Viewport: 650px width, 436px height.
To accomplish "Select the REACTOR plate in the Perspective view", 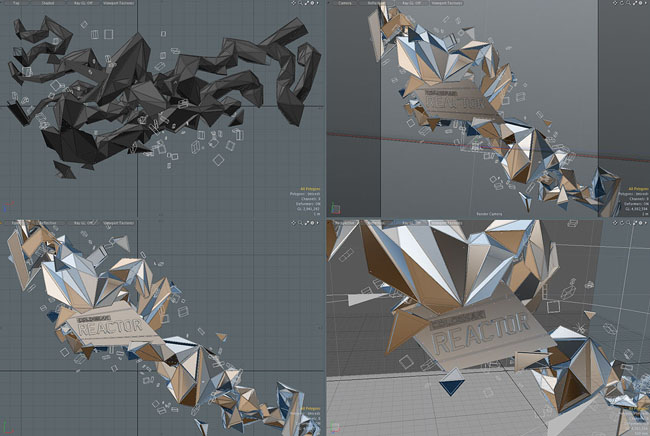I will click(x=483, y=332).
